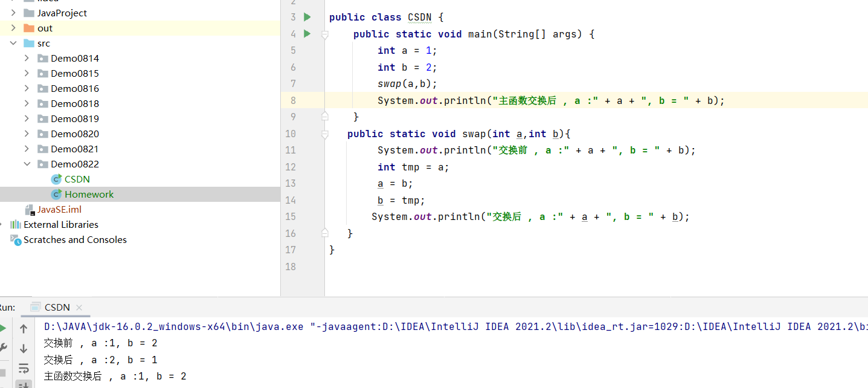Viewport: 868px width, 388px height.
Task: Click the External Libraries icon
Action: (16, 224)
